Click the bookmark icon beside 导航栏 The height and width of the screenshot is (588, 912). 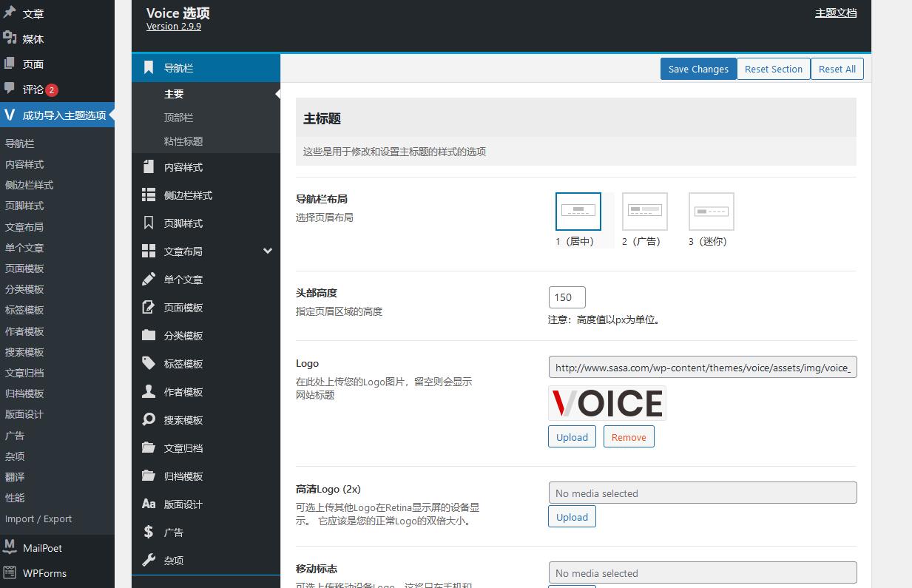(149, 68)
